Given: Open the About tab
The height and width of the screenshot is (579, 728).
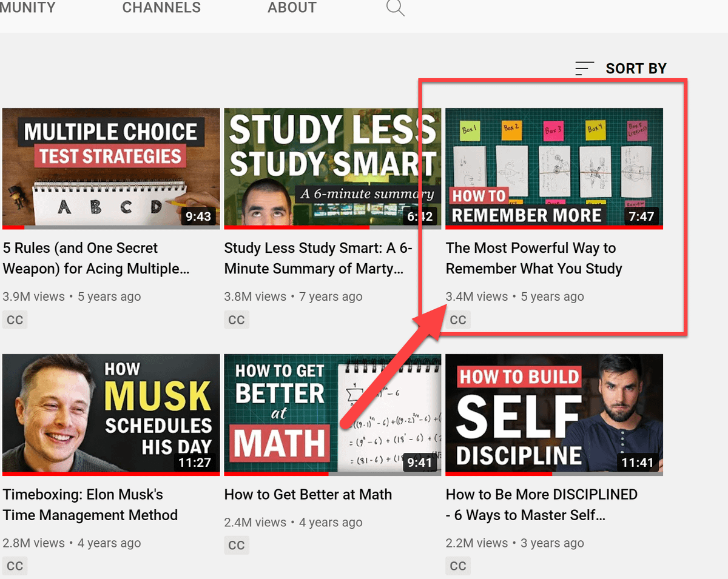Looking at the screenshot, I should click(x=292, y=8).
